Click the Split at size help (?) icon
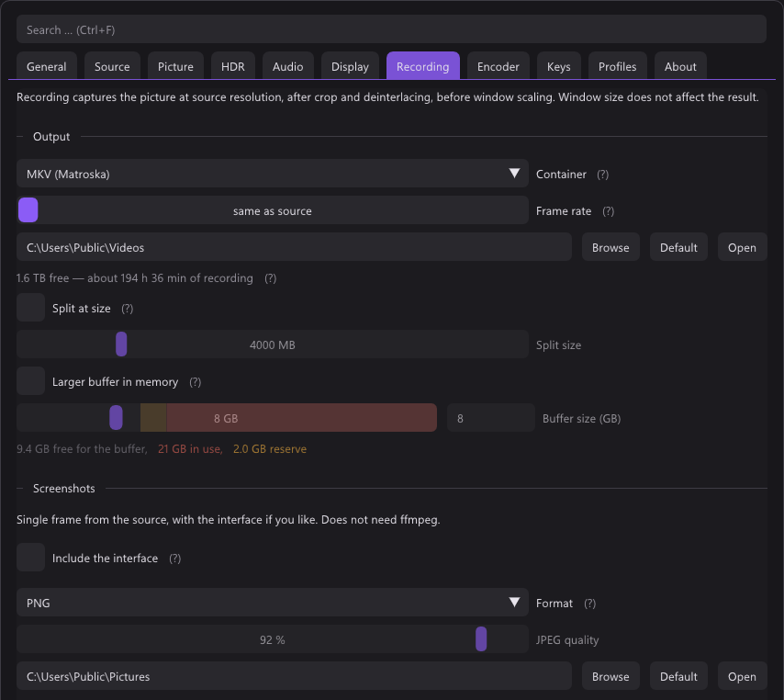Image resolution: width=784 pixels, height=700 pixels. [127, 309]
